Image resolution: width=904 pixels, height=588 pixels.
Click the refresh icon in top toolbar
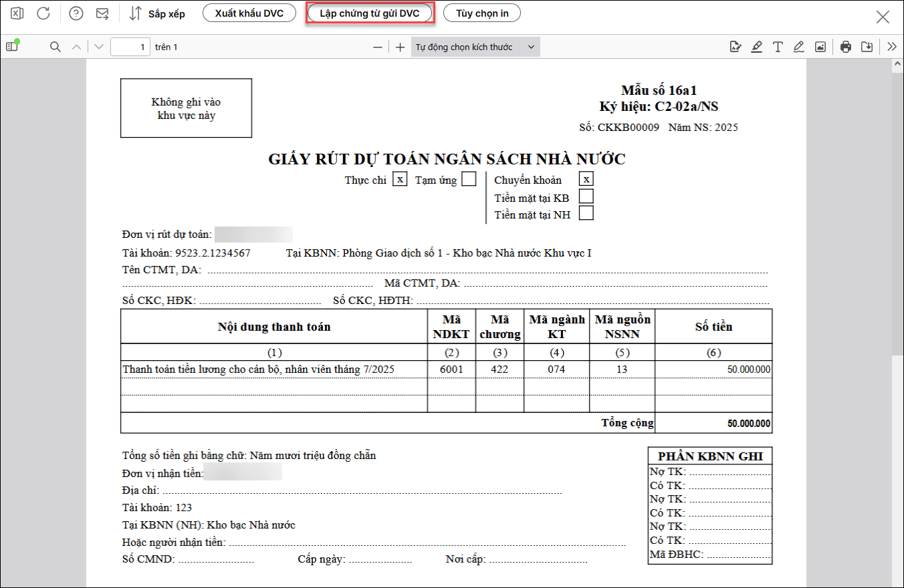pyautogui.click(x=43, y=13)
